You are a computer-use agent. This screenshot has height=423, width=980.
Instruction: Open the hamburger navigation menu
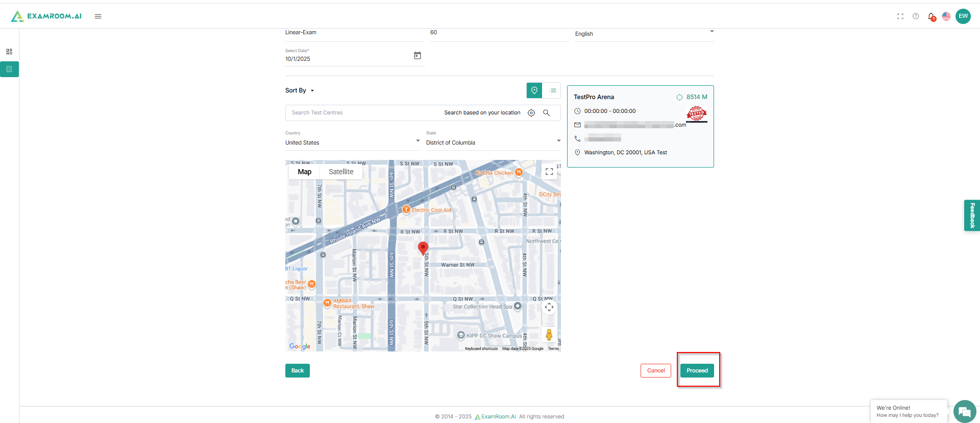pos(98,16)
